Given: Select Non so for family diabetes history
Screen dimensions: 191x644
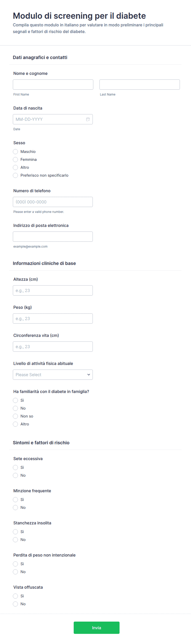Looking at the screenshot, I should click(x=15, y=416).
